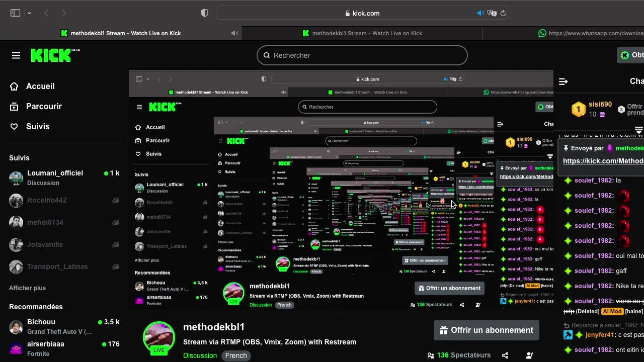Open Transport_Latinas channel in main followed list
Viewport: 644px width, 362px height.
point(64,266)
